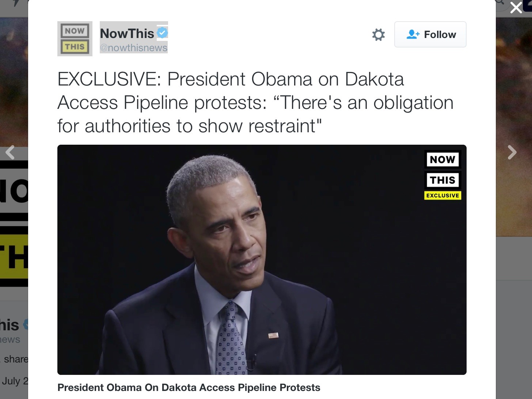Click the partially hidden July date text
Image resolution: width=532 pixels, height=399 pixels.
click(15, 381)
